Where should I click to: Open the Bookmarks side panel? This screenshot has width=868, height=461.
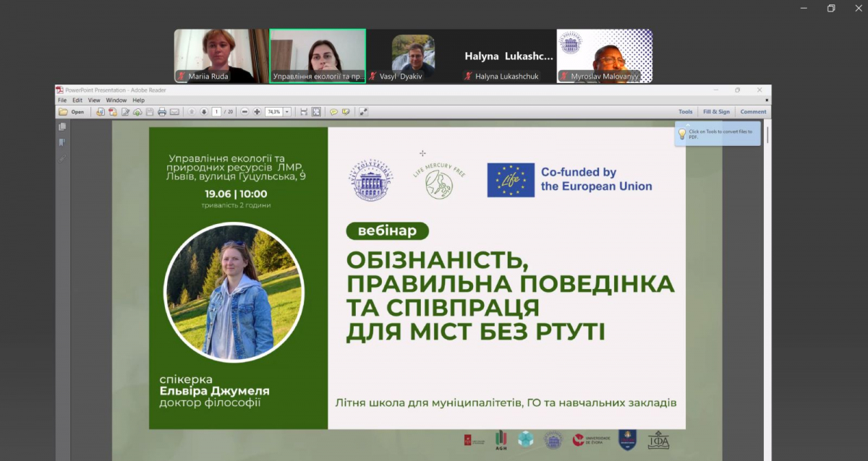[x=62, y=142]
